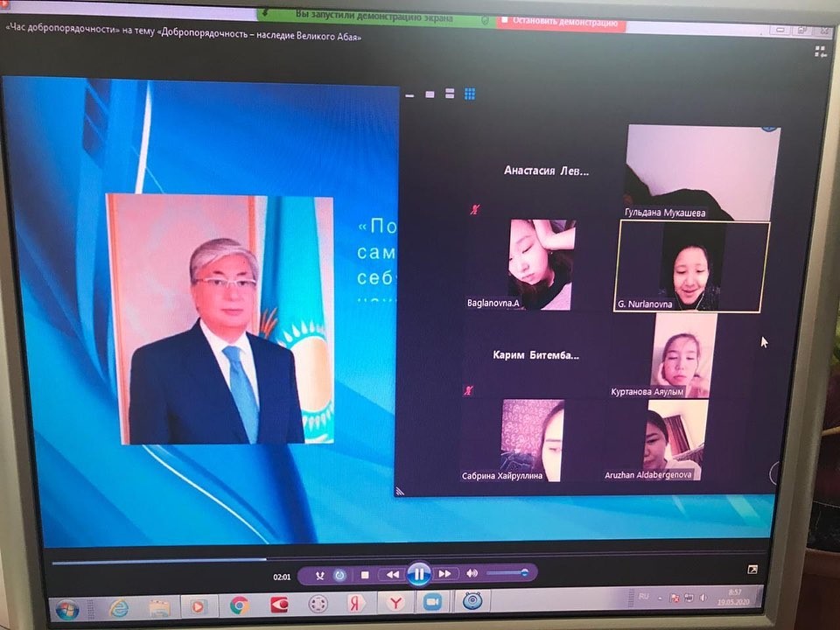Select Карим Битемба... participant tile
This screenshot has height=630, width=840.
(x=535, y=355)
